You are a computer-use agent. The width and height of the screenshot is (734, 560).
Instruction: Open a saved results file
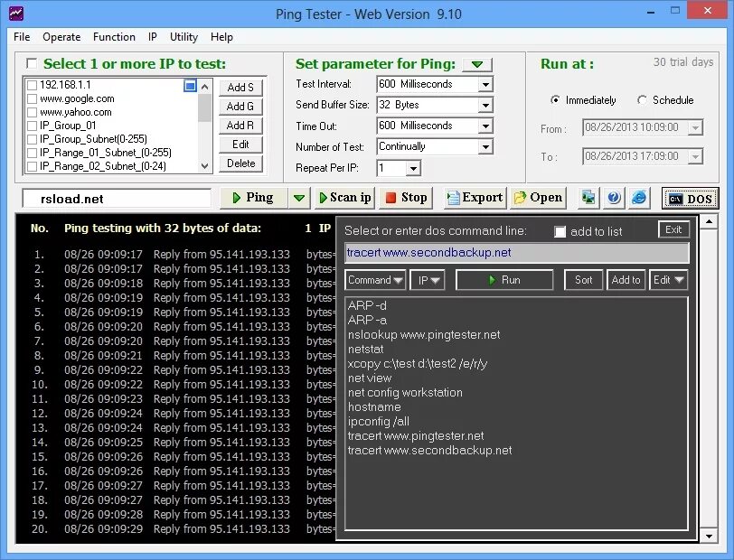click(x=537, y=198)
